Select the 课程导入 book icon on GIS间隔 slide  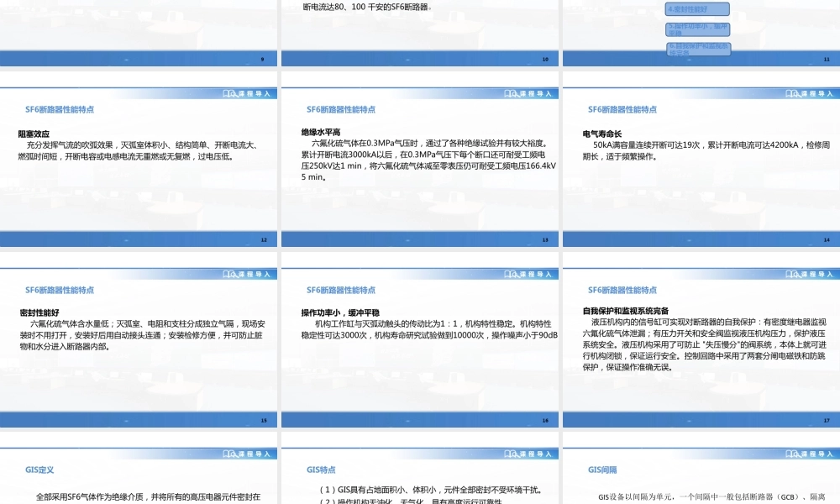792,454
